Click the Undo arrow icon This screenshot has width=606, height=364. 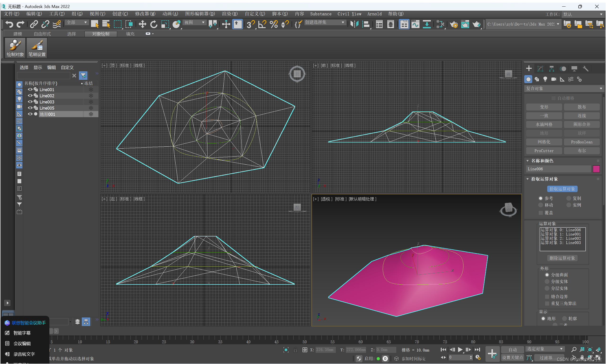click(9, 24)
